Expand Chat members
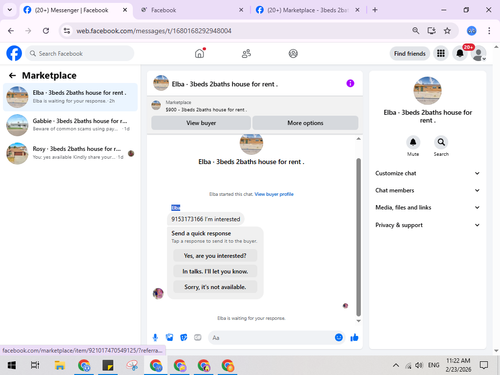This screenshot has width=500, height=375. tap(427, 190)
